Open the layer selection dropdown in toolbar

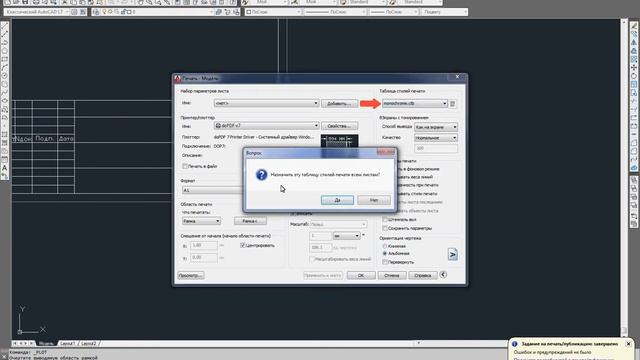click(158, 12)
